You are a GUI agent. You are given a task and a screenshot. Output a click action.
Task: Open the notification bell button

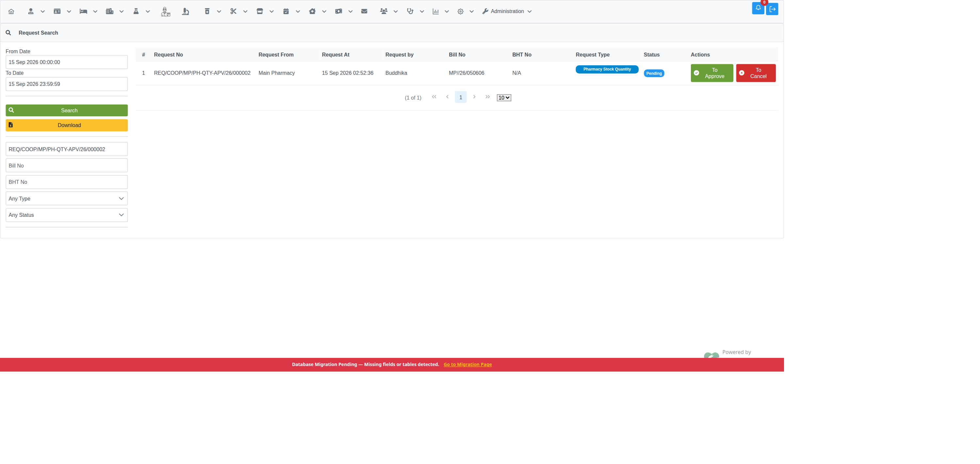tap(758, 8)
